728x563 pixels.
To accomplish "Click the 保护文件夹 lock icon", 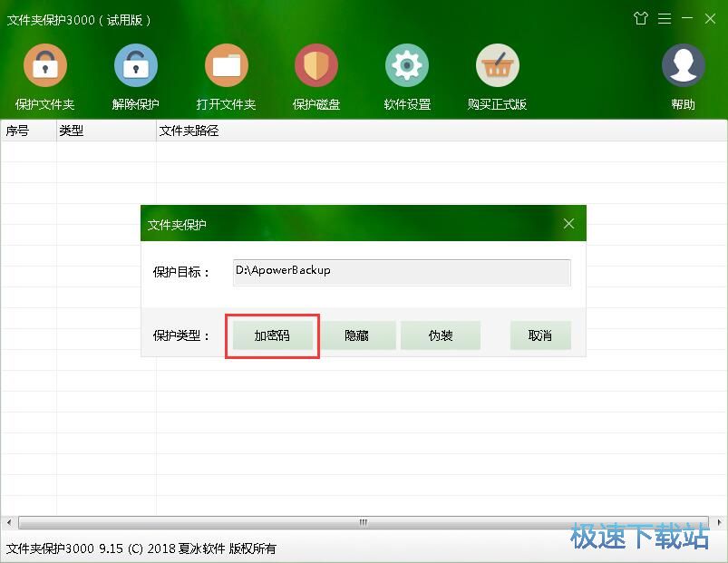I will point(45,65).
